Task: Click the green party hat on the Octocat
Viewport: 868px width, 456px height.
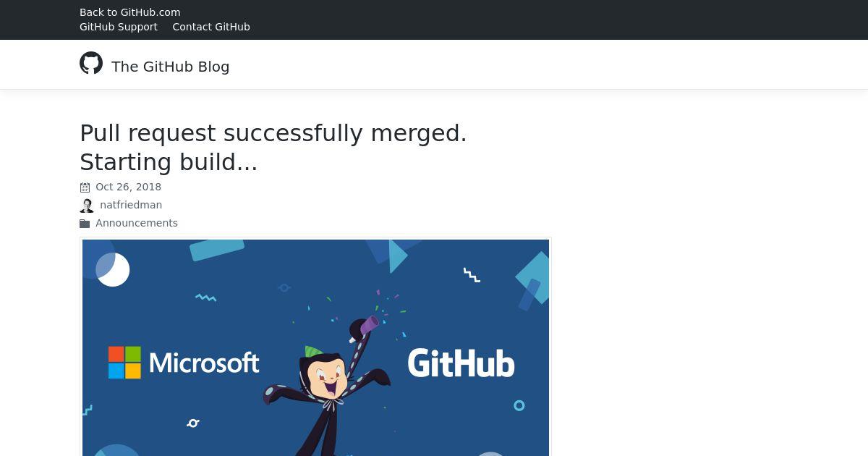Action: [313, 352]
